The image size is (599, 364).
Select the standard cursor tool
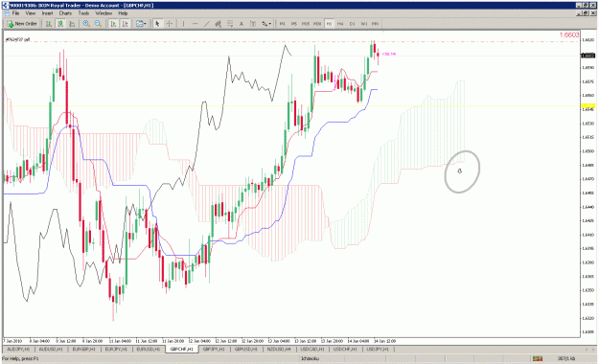157,24
